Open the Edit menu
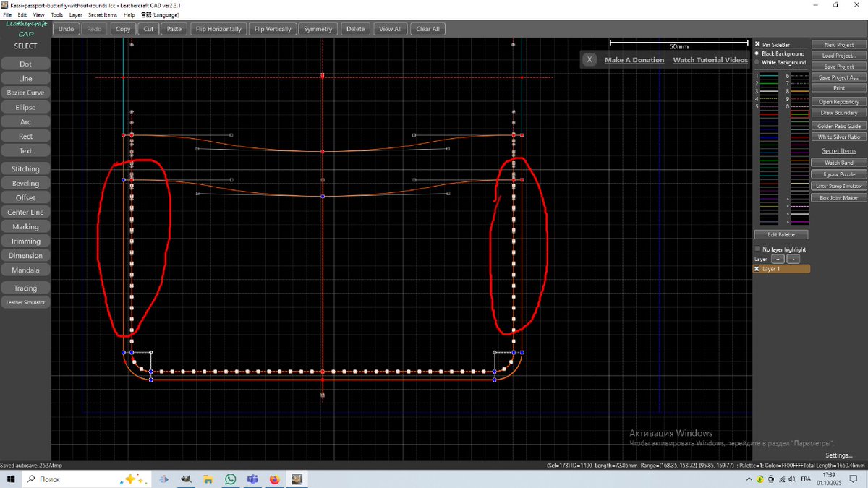Viewport: 868px width, 488px height. click(22, 14)
